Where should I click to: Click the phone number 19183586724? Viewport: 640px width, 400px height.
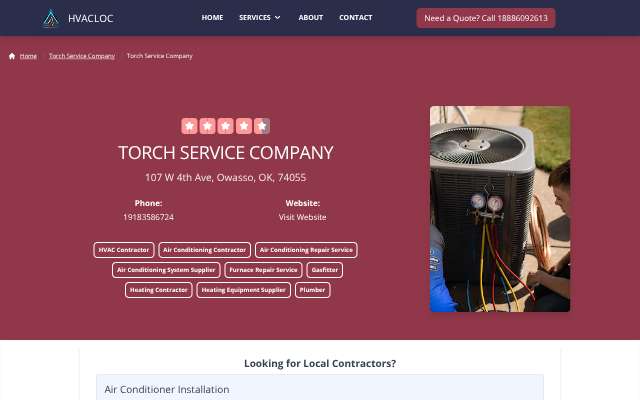click(149, 217)
